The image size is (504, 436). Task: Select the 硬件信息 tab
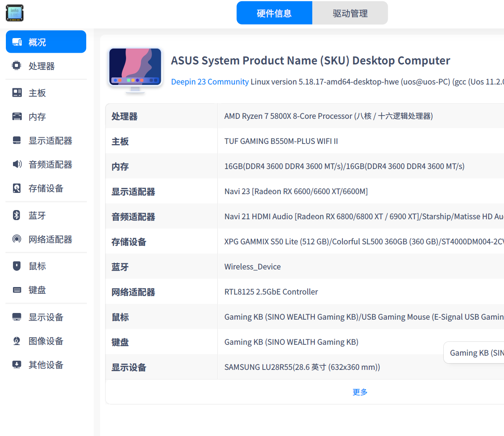(x=274, y=13)
